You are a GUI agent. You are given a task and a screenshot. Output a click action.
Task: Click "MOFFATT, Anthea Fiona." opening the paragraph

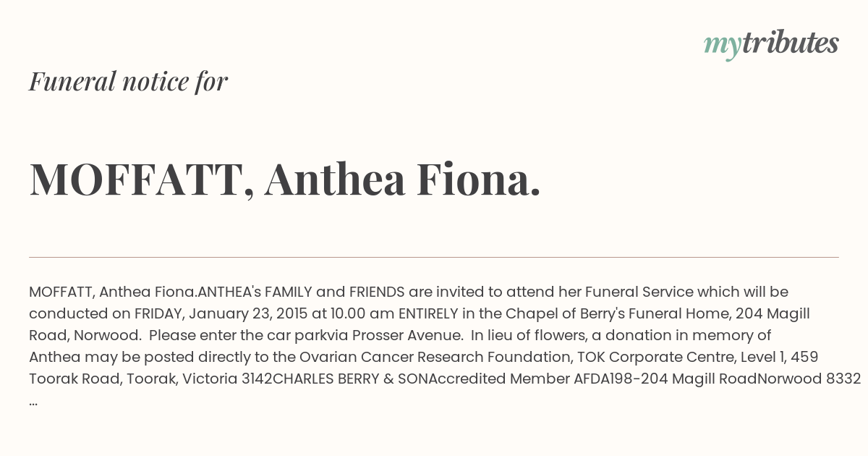(113, 292)
